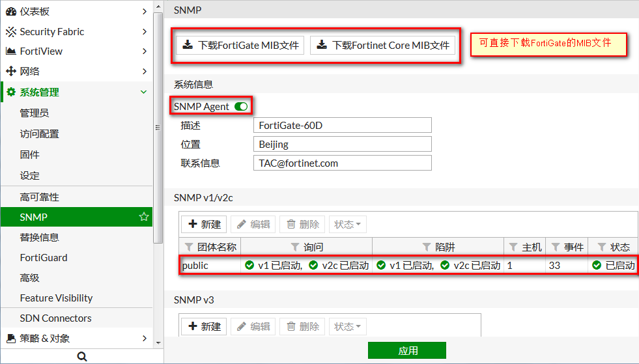The width and height of the screenshot is (639, 364).
Task: Expand the 网络 menu chevron
Action: [144, 71]
